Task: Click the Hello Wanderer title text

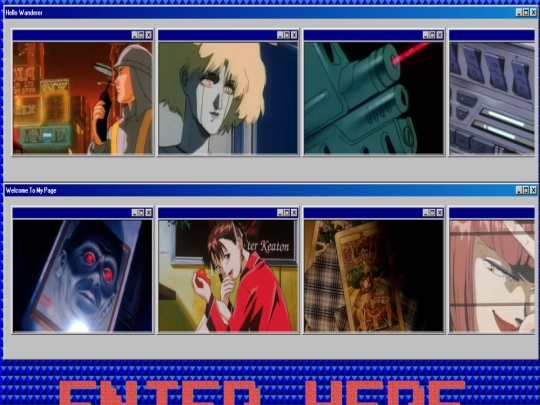Action: click(24, 13)
